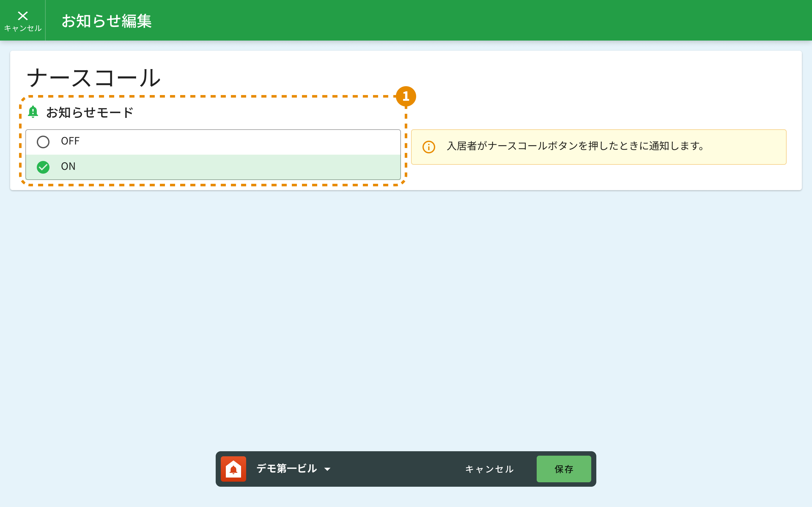The height and width of the screenshot is (507, 812).
Task: Click the red house bell app icon
Action: click(233, 469)
